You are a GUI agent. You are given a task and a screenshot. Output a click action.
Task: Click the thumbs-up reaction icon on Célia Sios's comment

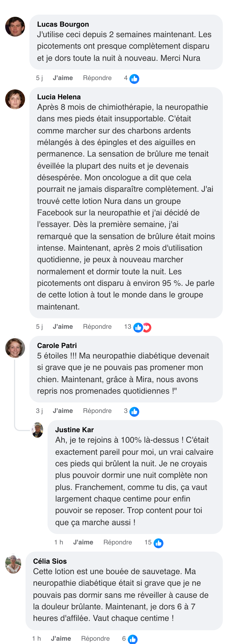click(133, 639)
